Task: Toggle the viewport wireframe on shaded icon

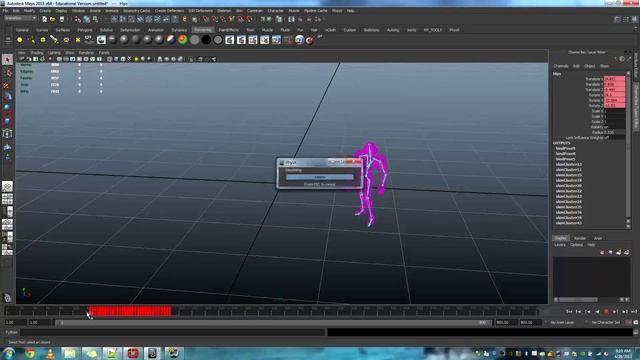Action: (x=123, y=59)
